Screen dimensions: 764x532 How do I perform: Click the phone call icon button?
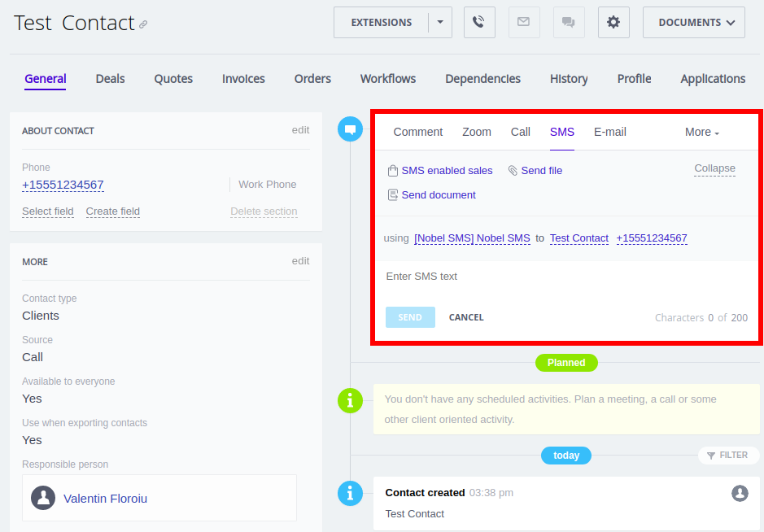click(479, 23)
